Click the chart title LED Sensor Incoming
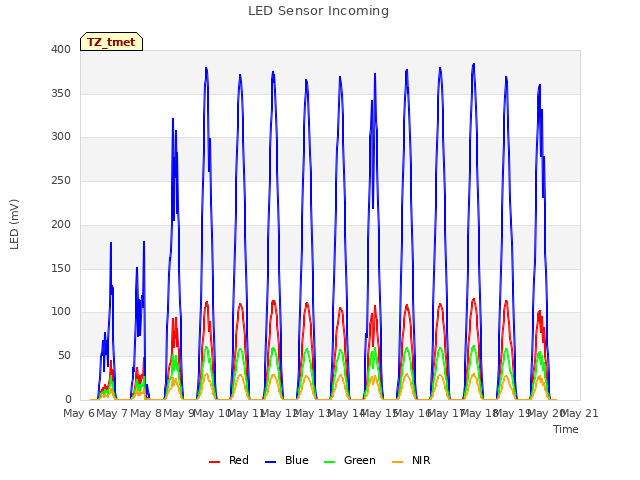 pos(318,11)
